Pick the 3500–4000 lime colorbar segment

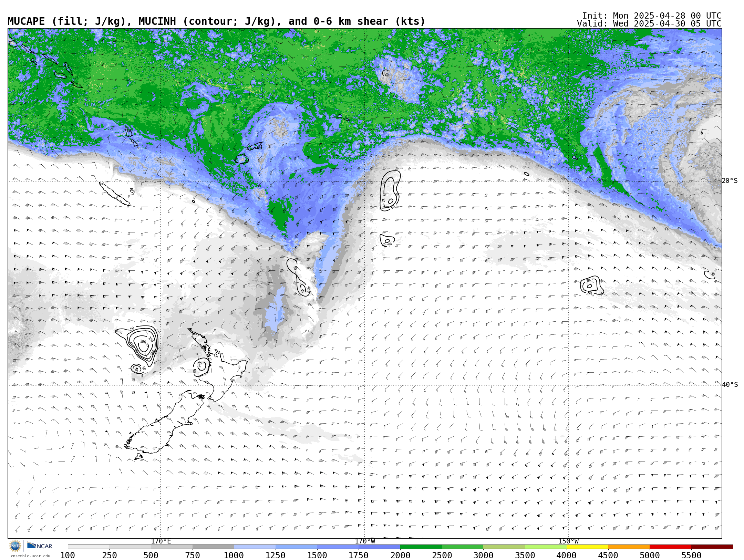(x=546, y=547)
